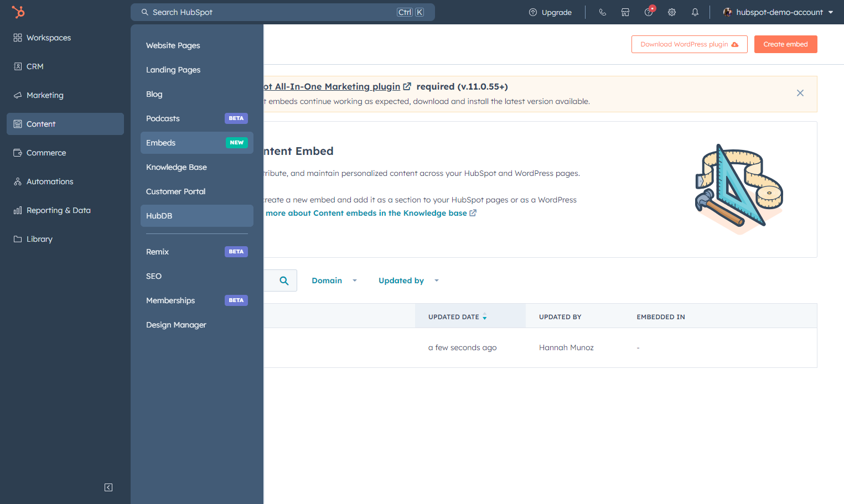Click Download WordPress plugin button

(690, 44)
